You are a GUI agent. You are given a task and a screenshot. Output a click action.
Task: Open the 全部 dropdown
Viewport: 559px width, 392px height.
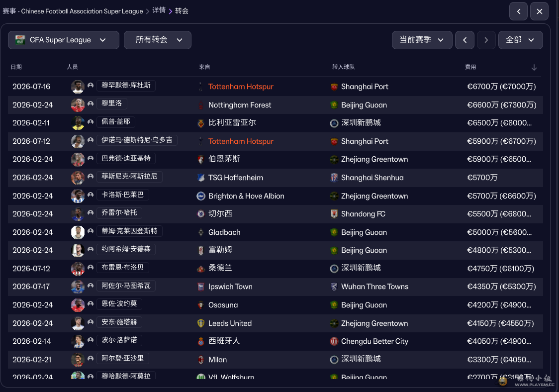click(x=521, y=40)
